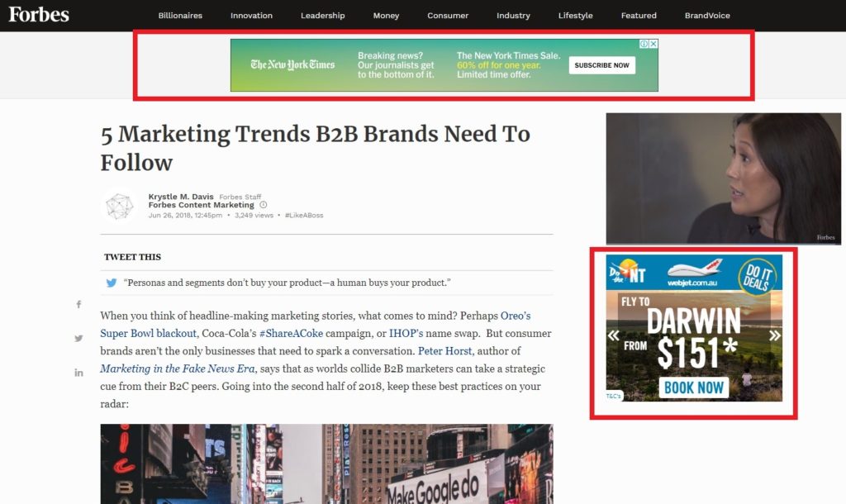
Task: Go to next slide in Webjet ad
Action: click(x=774, y=335)
